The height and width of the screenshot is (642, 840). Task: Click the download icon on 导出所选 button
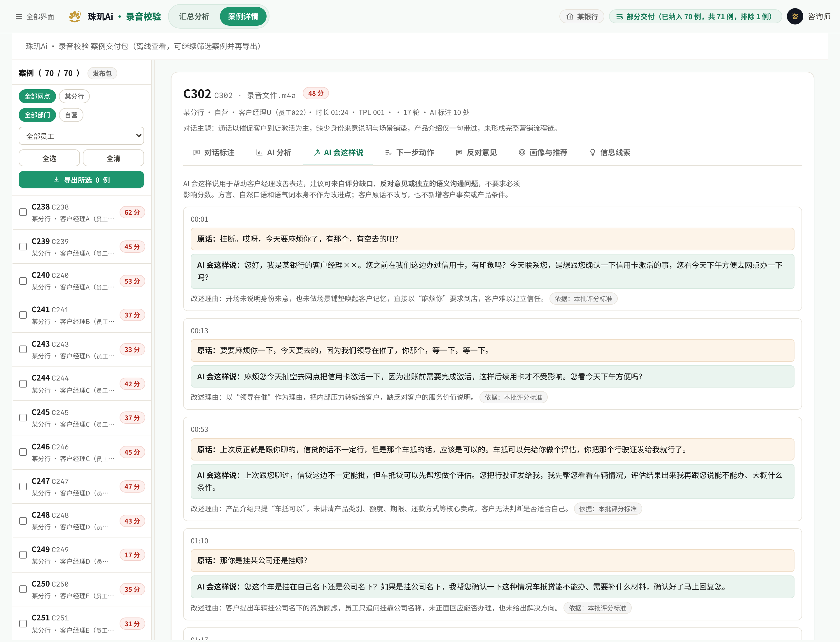pos(56,179)
